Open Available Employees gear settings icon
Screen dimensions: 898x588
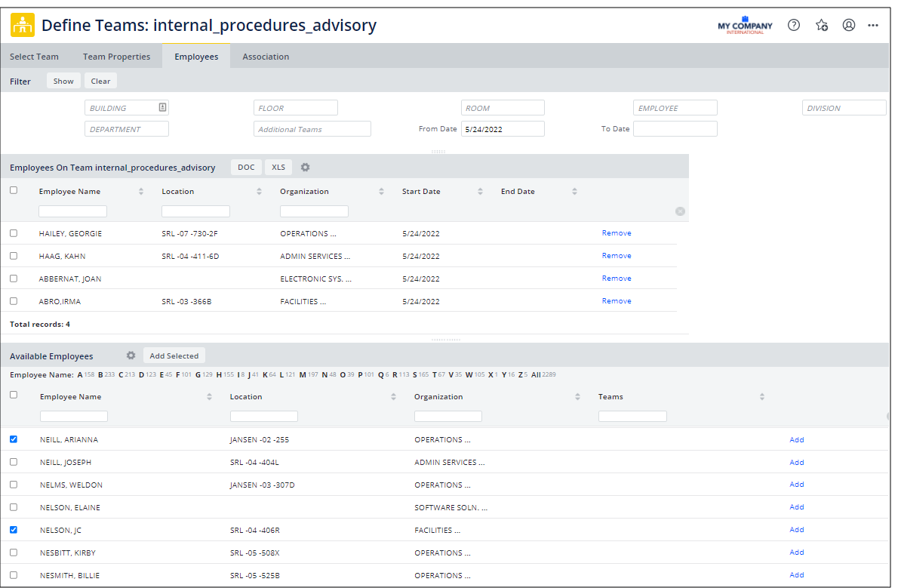(131, 356)
